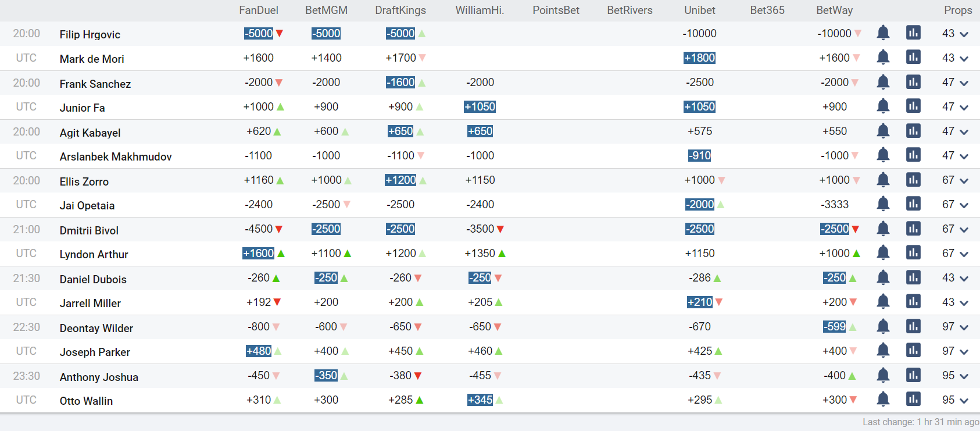Set alert bell for Anthony Joshua

click(x=883, y=375)
